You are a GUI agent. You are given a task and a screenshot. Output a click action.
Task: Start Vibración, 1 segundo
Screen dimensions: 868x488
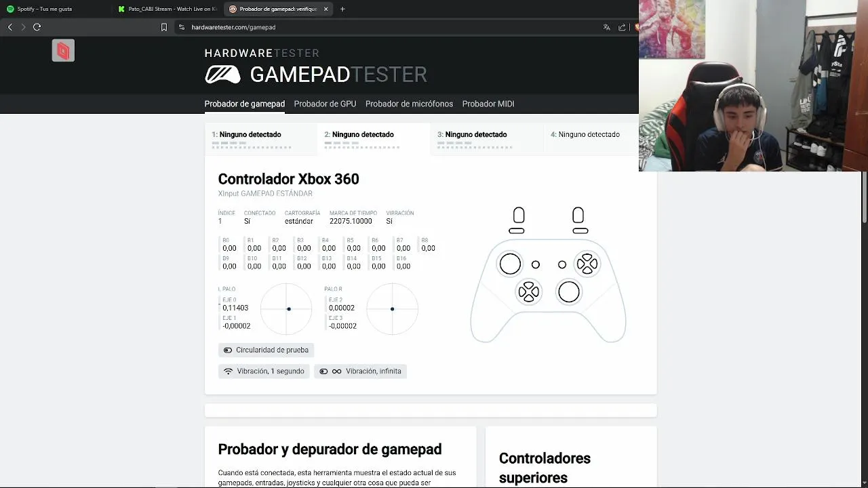click(264, 371)
